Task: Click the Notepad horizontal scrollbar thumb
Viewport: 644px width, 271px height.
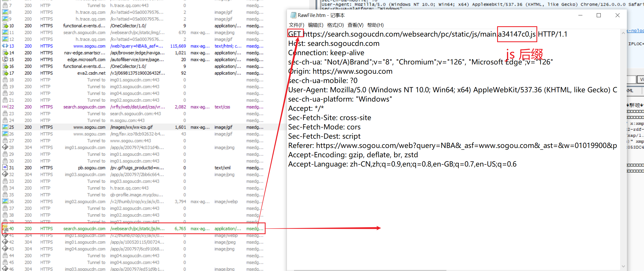Action: tap(370, 270)
